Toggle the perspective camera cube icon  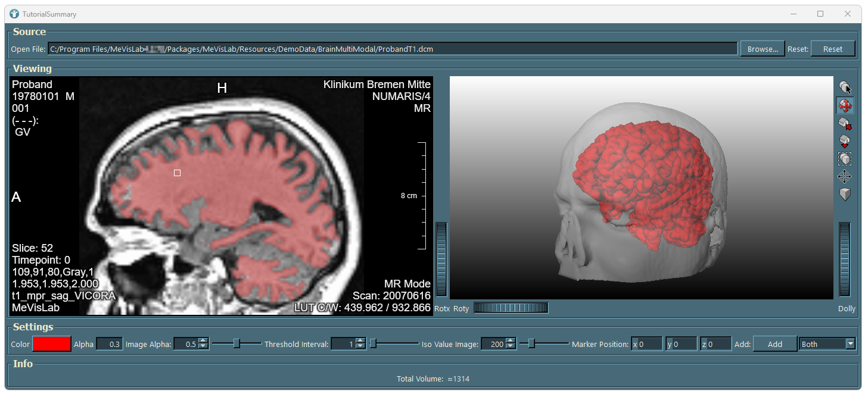click(844, 195)
